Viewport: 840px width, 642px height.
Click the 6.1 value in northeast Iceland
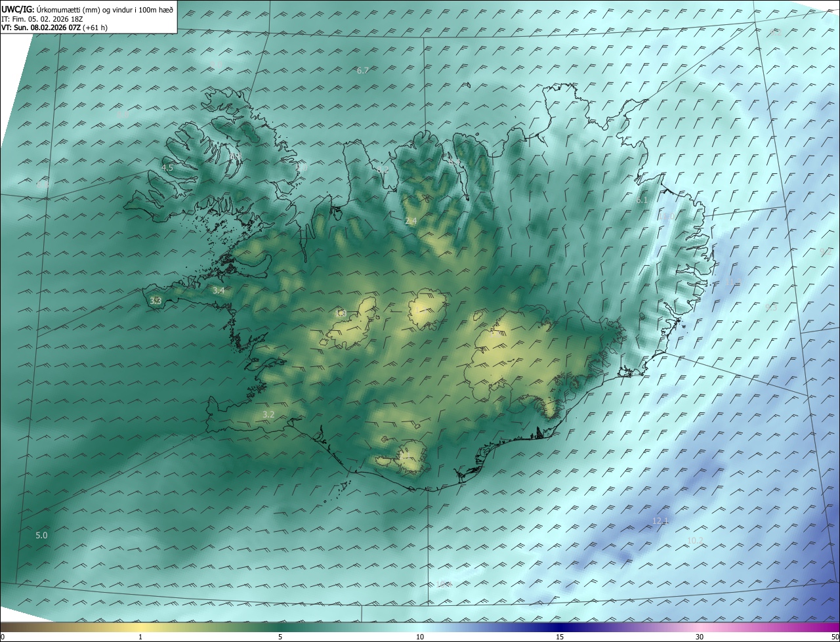pos(642,200)
